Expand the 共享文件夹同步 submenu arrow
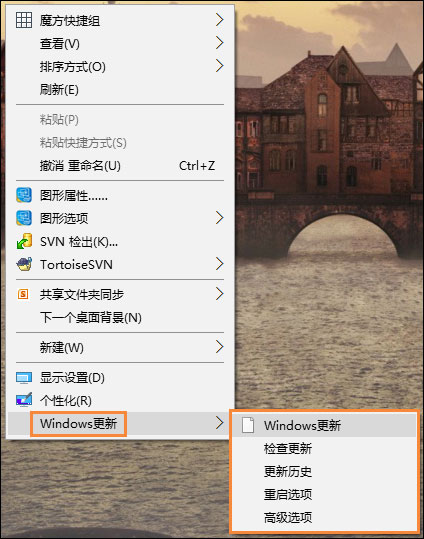Screen dimensions: 424x539 pyautogui.click(x=219, y=294)
